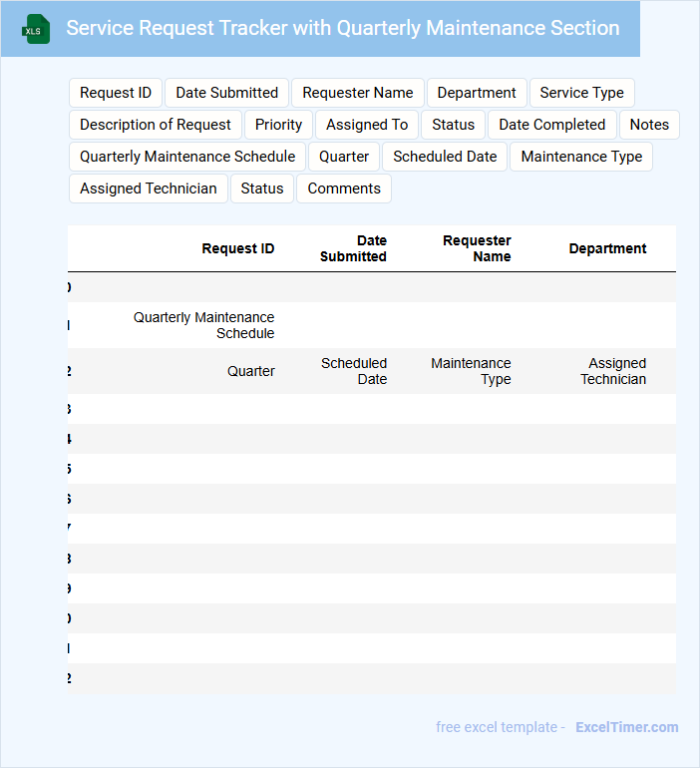Click the green XLS file icon

36,29
